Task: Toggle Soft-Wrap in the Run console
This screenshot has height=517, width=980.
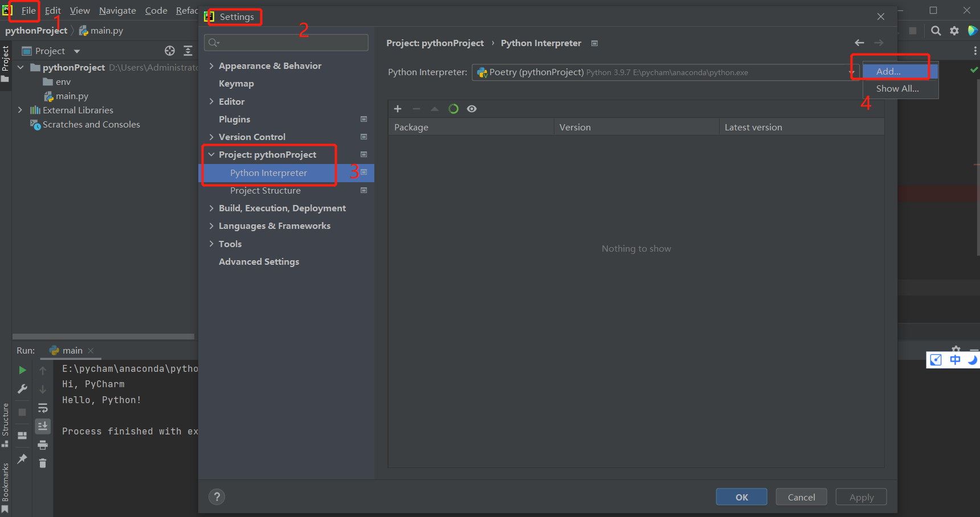Action: coord(43,408)
